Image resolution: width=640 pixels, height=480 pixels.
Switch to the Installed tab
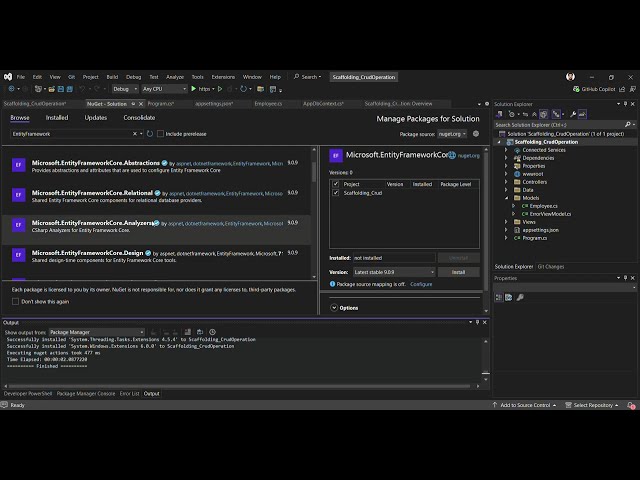[57, 118]
